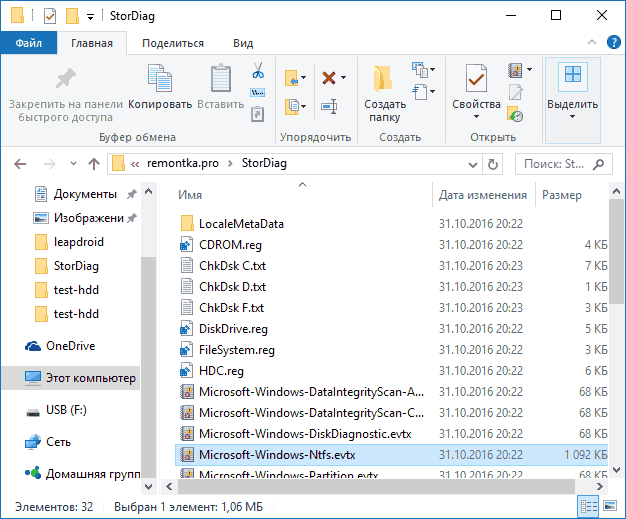Image resolution: width=626 pixels, height=519 pixels.
Task: Click New folder icon in title bar
Action: pyautogui.click(x=72, y=16)
